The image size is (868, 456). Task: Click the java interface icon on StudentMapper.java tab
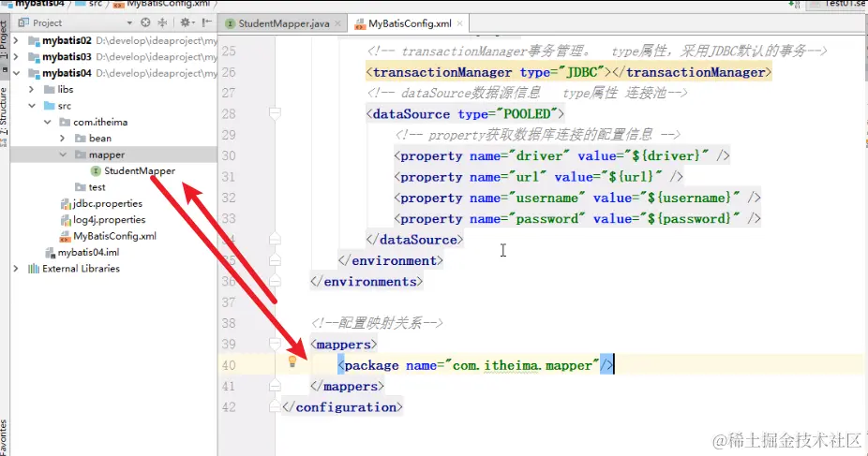tap(230, 23)
